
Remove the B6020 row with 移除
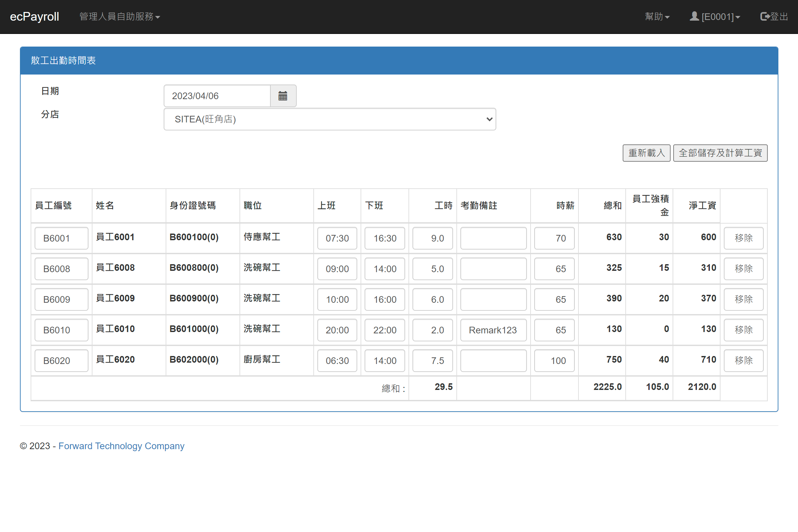coord(743,360)
